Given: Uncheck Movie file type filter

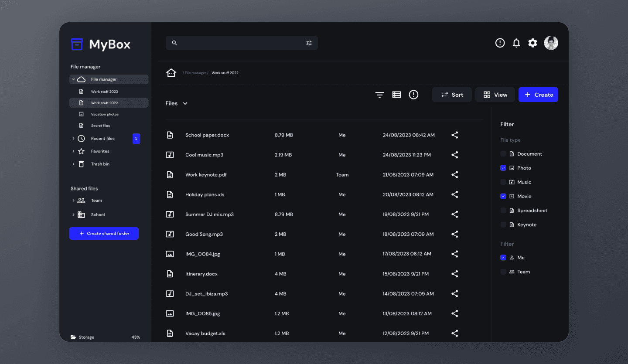Looking at the screenshot, I should click(x=503, y=196).
